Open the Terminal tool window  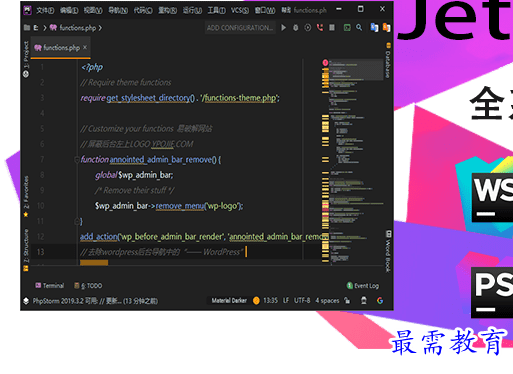click(50, 286)
